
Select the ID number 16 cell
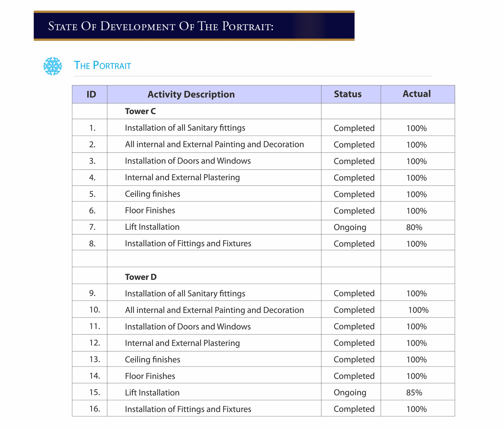94,409
